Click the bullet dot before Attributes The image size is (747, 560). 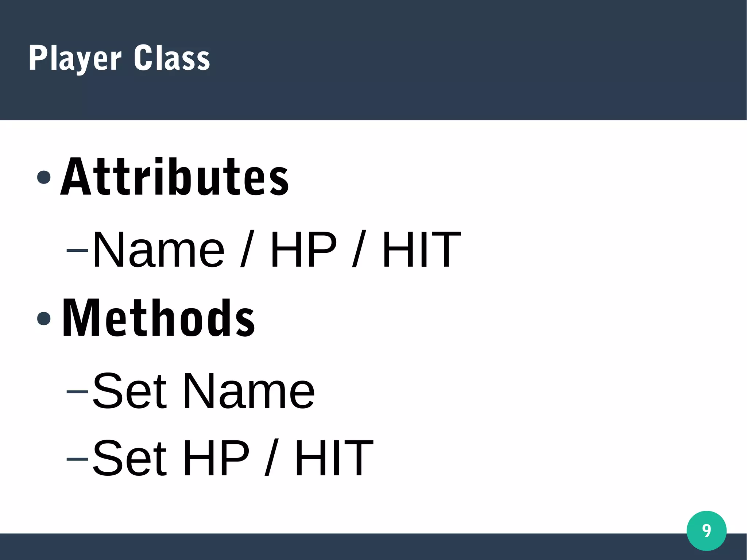(44, 177)
